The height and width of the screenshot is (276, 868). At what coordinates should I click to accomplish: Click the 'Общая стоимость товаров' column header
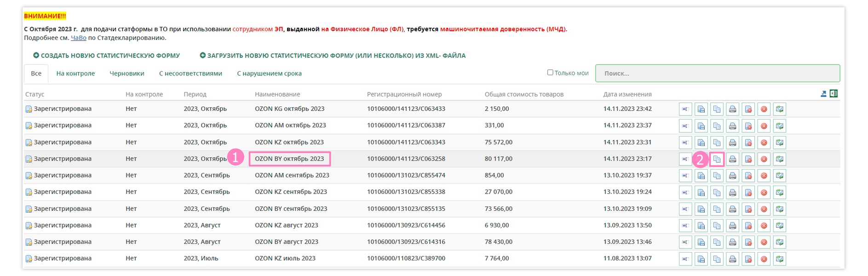(524, 94)
